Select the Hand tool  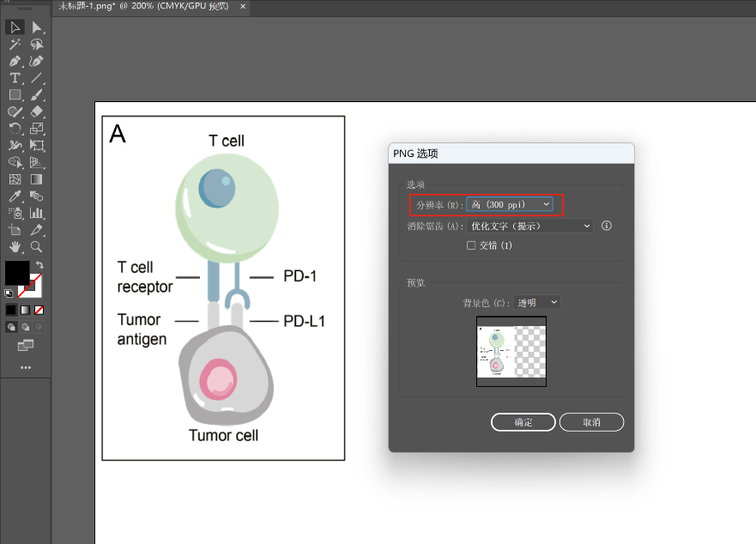pyautogui.click(x=15, y=247)
